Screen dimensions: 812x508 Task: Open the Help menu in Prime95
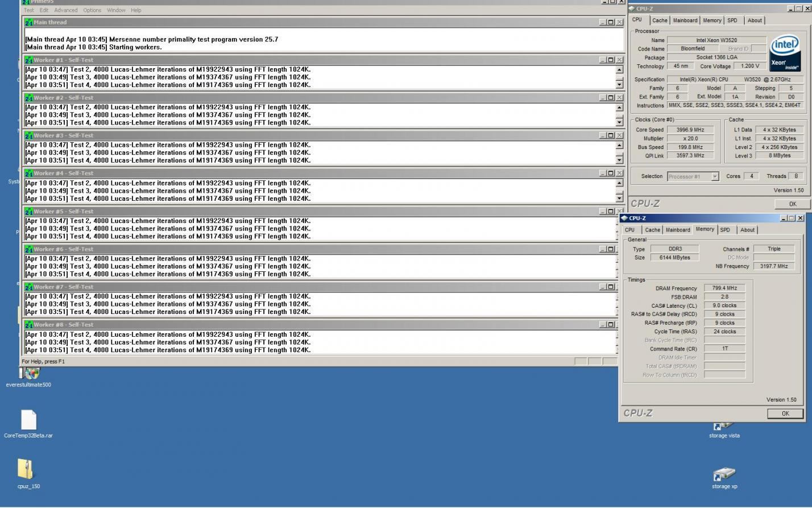pyautogui.click(x=136, y=10)
